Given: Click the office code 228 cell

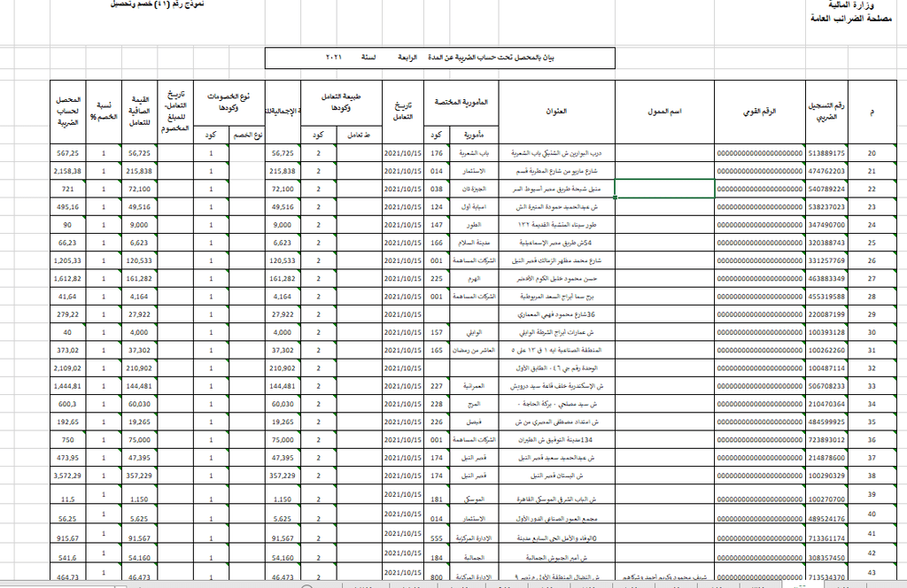Looking at the screenshot, I should pos(437,404).
